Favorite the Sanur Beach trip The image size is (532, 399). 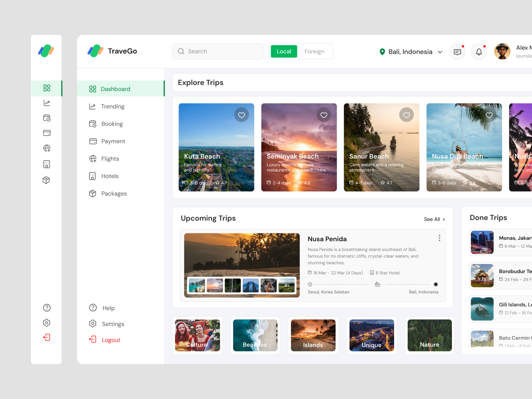(x=406, y=115)
